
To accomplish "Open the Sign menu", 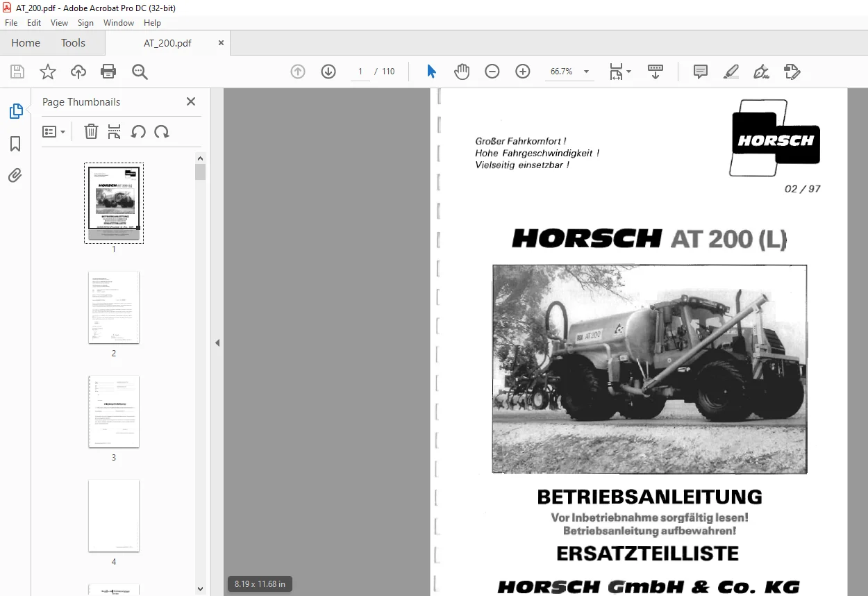I will coord(85,23).
